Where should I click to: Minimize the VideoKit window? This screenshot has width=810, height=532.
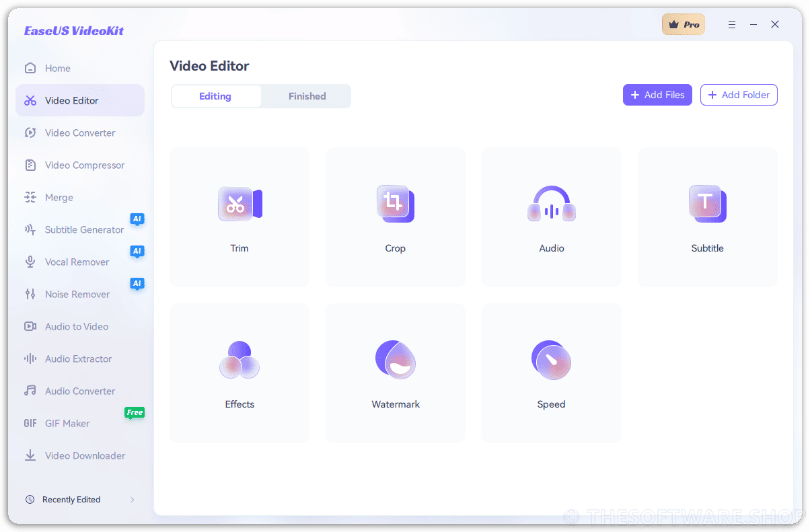point(753,24)
